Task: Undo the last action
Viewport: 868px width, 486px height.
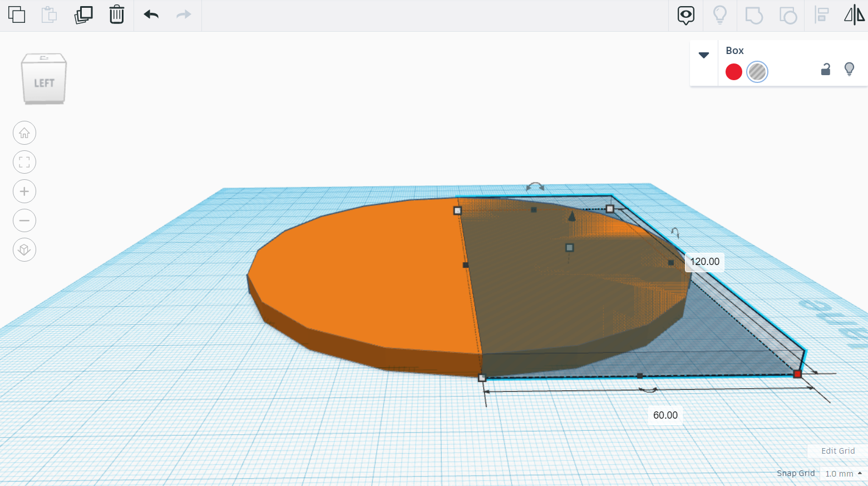Action: 151,14
